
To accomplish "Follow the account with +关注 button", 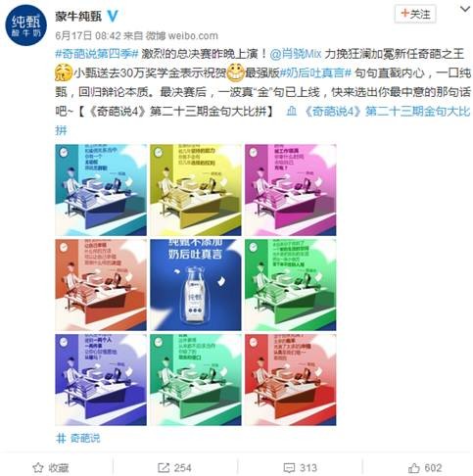I will pyautogui.click(x=415, y=14).
